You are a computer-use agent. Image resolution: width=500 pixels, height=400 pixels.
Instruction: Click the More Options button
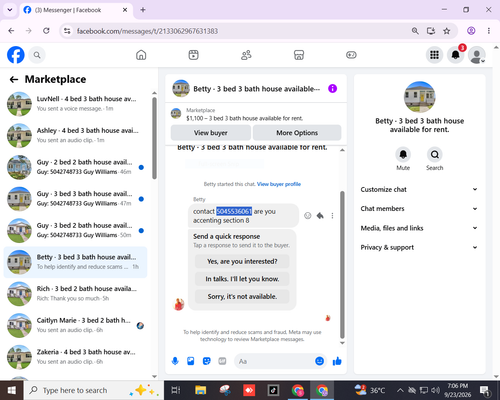point(297,133)
